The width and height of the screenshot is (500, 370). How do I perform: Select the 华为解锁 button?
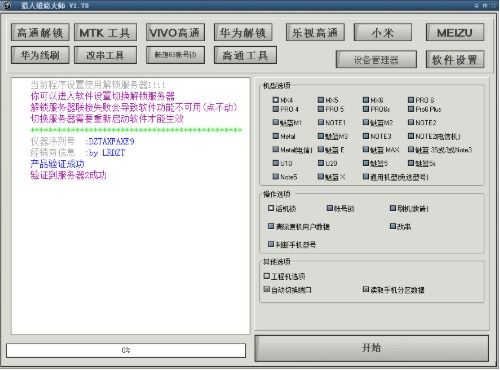click(x=243, y=32)
